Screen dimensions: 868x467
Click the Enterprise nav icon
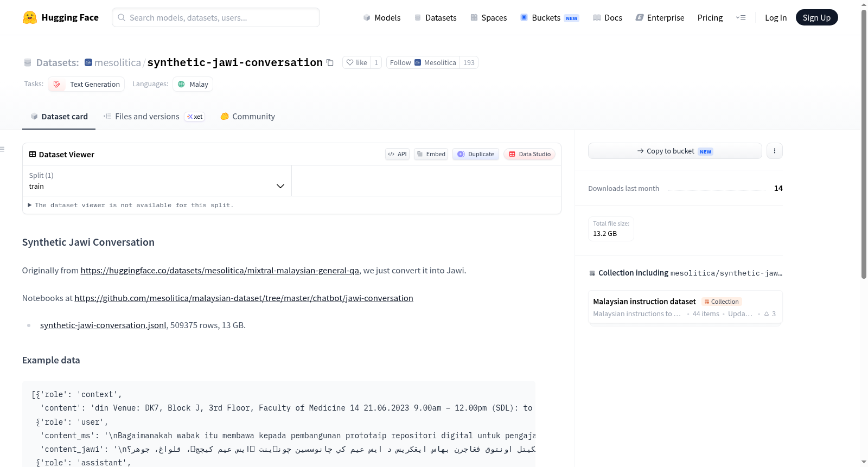(x=640, y=17)
